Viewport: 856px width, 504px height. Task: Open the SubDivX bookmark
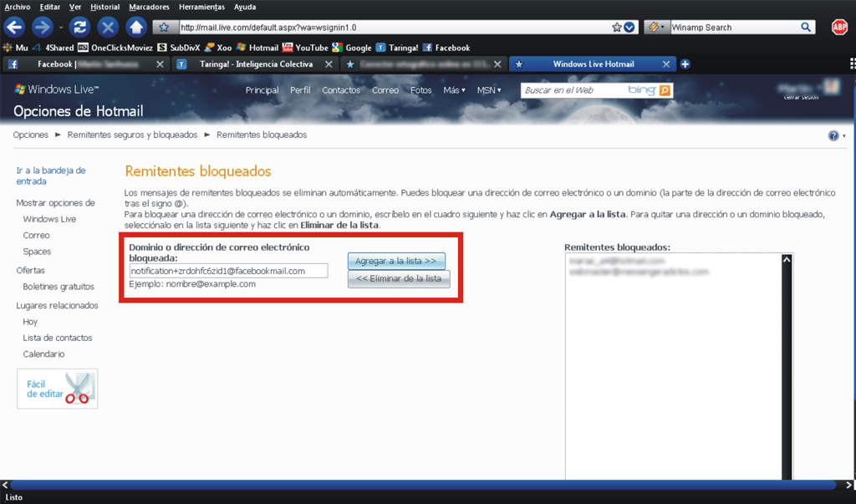point(179,48)
